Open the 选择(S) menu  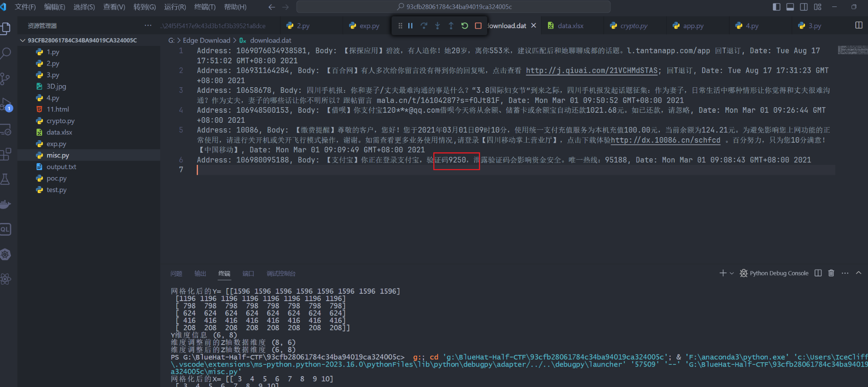(x=84, y=7)
